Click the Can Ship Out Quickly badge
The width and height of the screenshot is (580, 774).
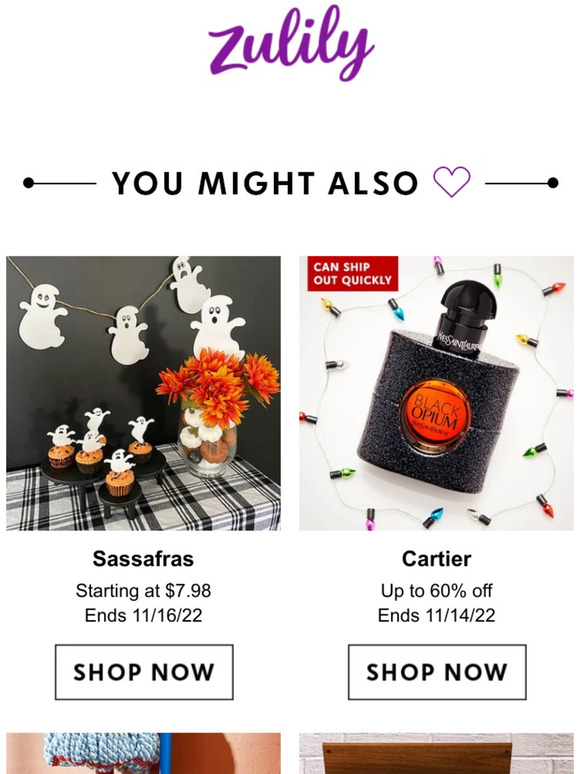pos(352,273)
